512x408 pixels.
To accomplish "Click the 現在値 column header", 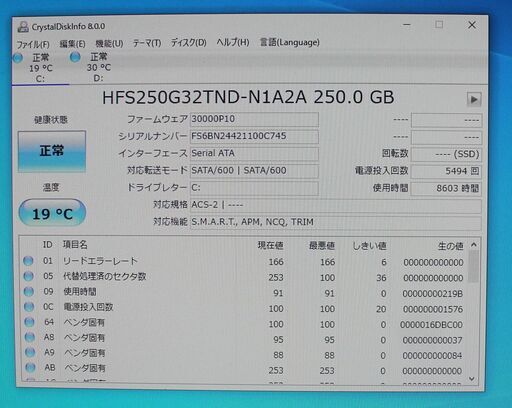I will [270, 246].
